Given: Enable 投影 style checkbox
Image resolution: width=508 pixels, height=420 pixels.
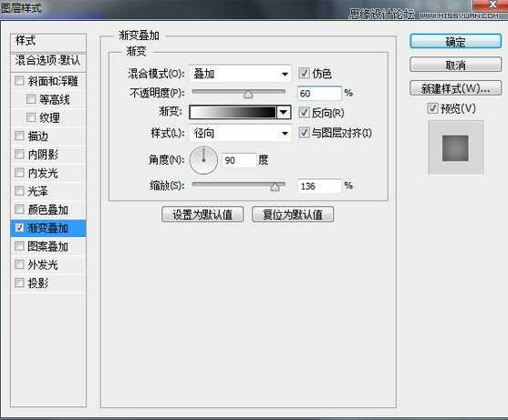Looking at the screenshot, I should [19, 282].
